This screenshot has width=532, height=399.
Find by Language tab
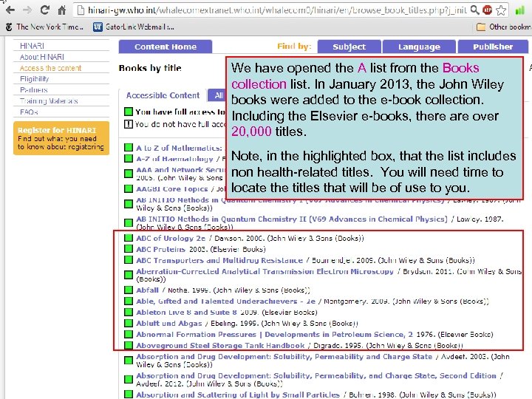419,47
